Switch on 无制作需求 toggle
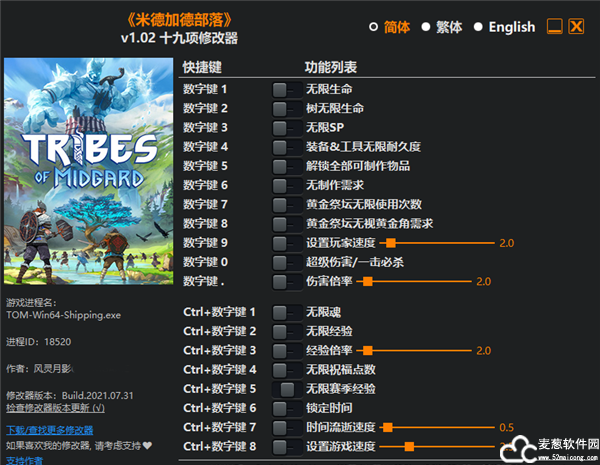 287,186
